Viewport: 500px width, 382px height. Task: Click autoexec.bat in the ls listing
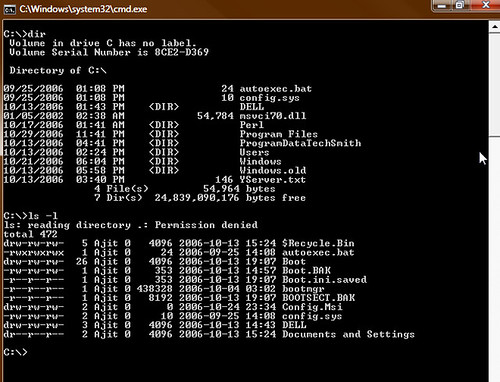(318, 252)
